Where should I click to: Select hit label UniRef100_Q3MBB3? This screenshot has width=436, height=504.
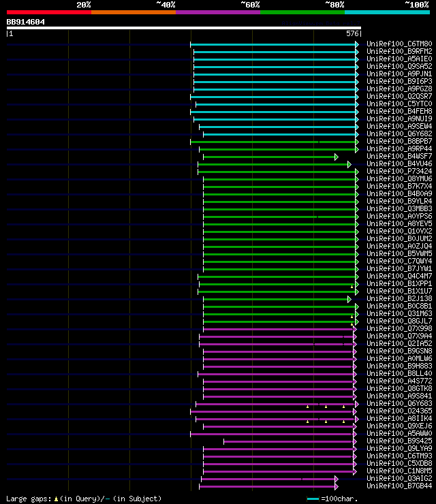pyautogui.click(x=399, y=208)
